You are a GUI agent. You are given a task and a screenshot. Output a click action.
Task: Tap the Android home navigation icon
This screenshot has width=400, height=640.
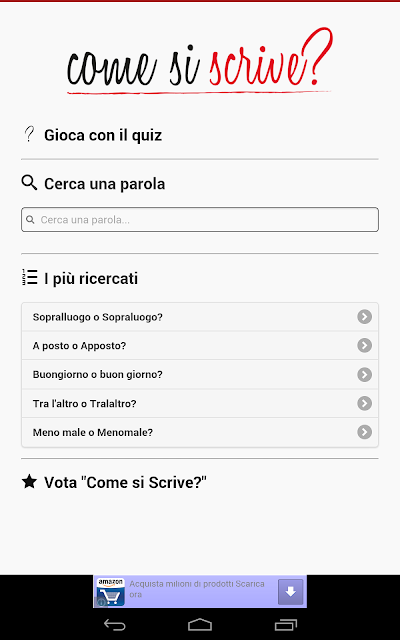[x=200, y=624]
